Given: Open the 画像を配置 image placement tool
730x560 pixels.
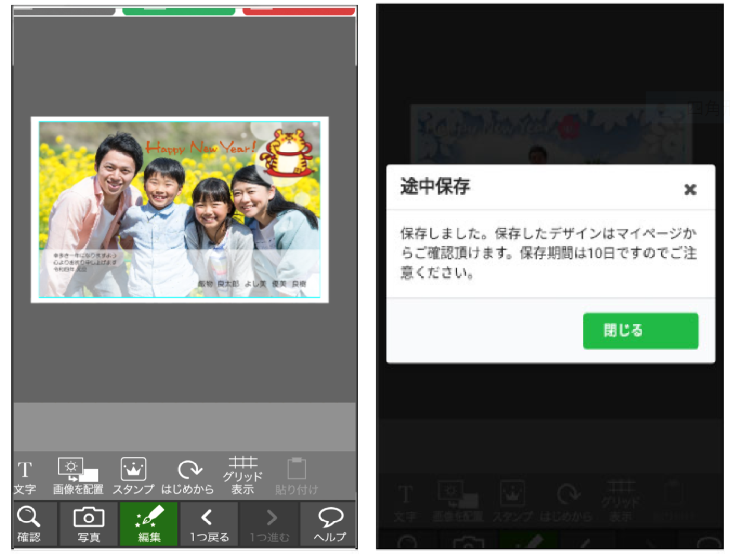Looking at the screenshot, I should (x=78, y=476).
